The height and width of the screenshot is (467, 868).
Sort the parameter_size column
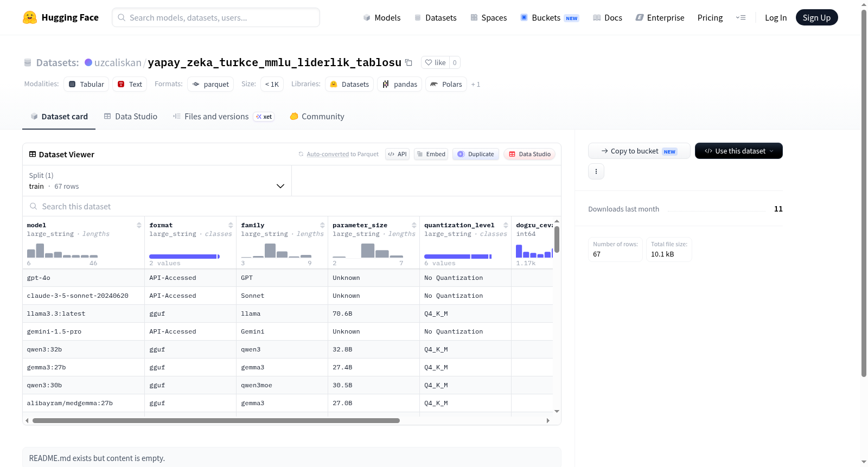pyautogui.click(x=414, y=225)
